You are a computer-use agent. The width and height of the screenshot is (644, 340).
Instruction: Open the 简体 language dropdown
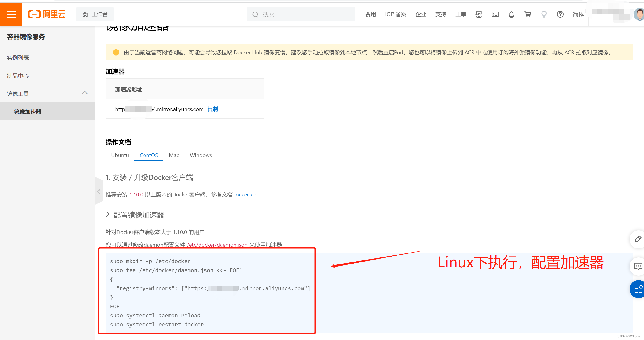pos(578,14)
